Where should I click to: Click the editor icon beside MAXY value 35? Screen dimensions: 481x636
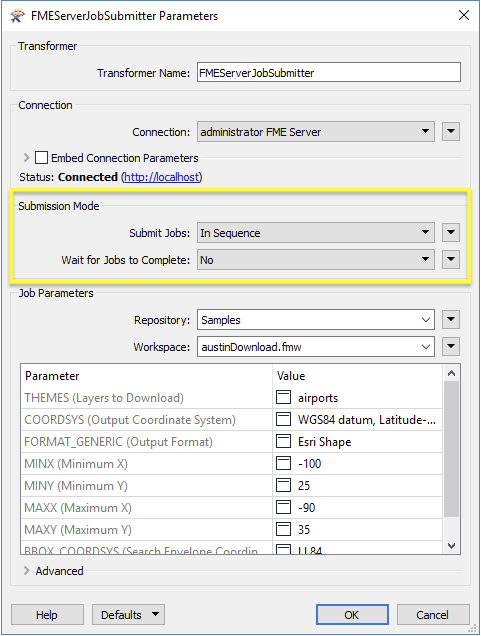point(283,529)
